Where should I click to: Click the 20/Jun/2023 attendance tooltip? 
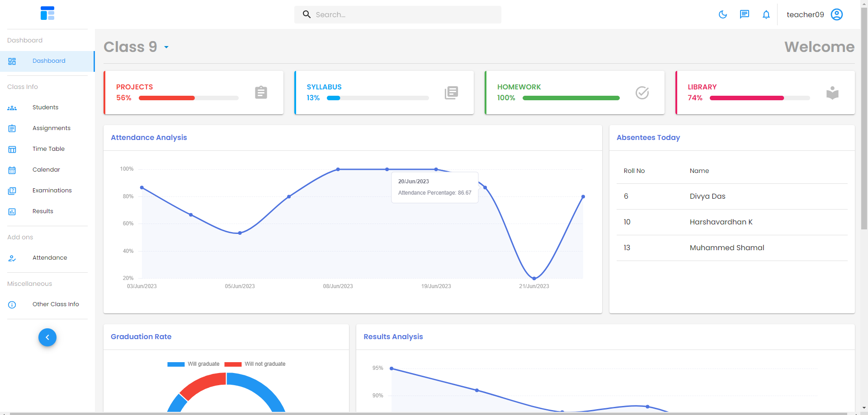434,187
